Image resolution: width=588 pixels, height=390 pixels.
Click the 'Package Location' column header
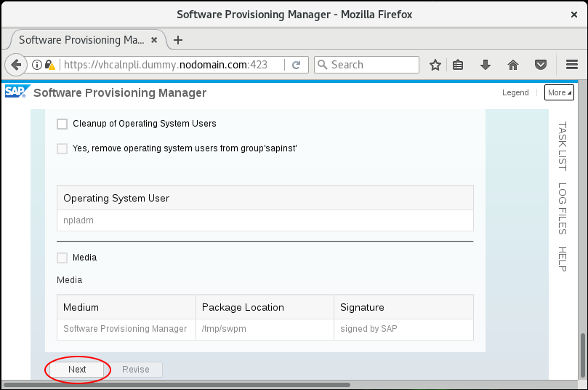click(265, 307)
